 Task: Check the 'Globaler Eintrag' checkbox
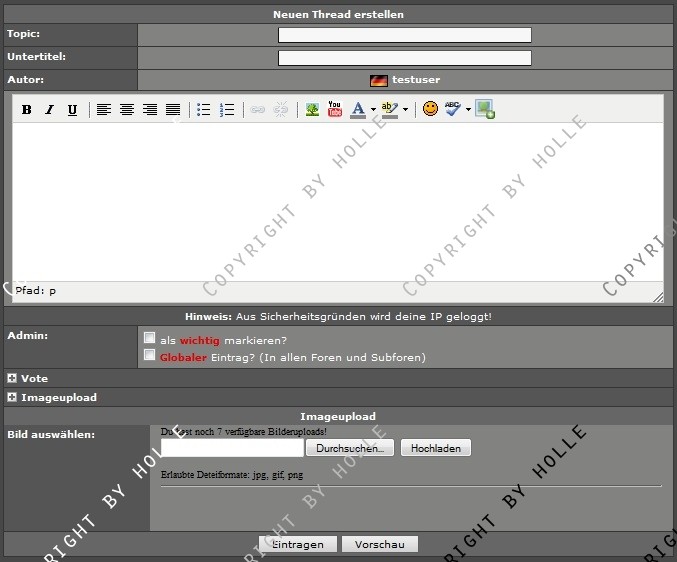[149, 355]
